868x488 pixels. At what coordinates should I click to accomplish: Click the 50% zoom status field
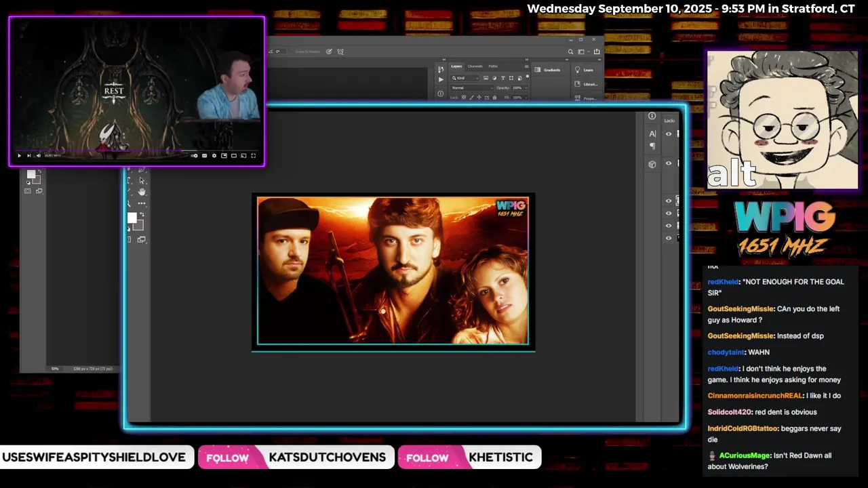[55, 369]
